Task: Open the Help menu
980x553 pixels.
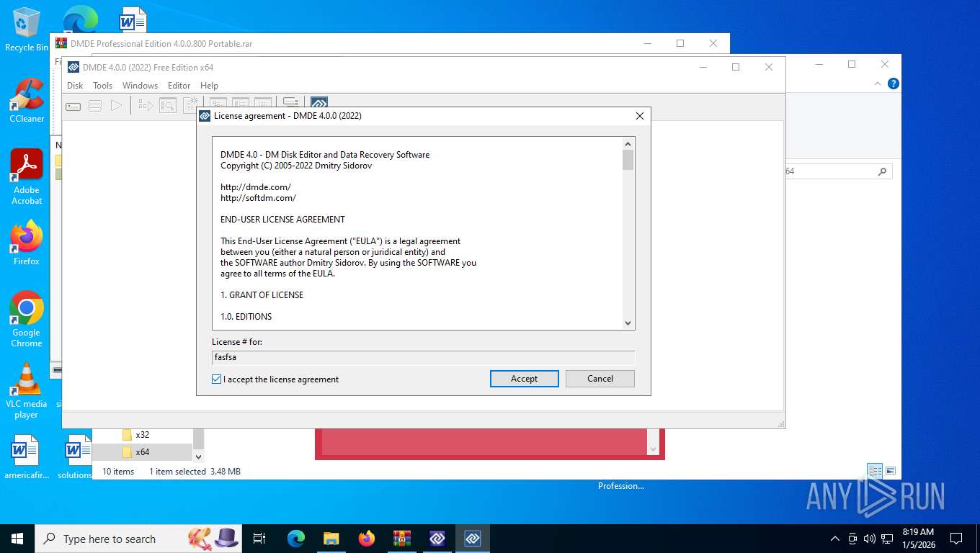Action: click(x=209, y=86)
